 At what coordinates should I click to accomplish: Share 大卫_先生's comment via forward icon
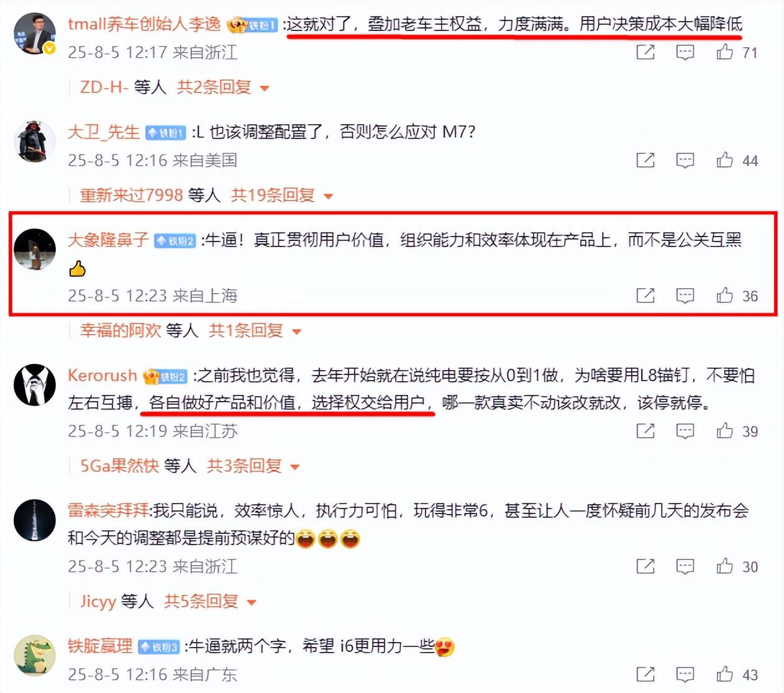[x=645, y=160]
